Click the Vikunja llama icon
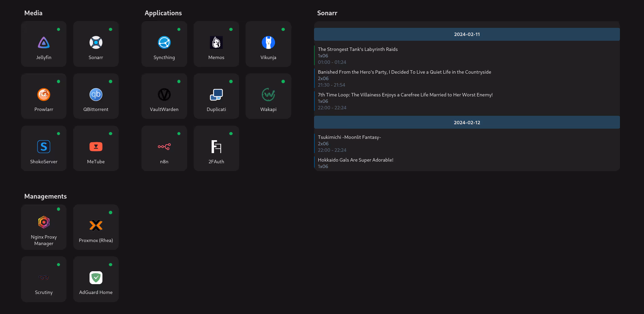The image size is (644, 314). 268,42
